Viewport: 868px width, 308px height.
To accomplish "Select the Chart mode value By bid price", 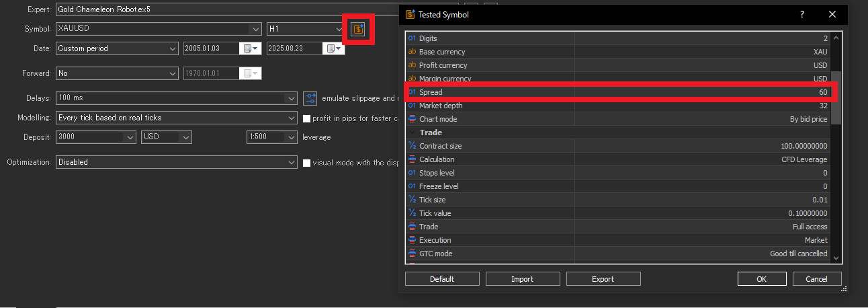I will [x=808, y=119].
